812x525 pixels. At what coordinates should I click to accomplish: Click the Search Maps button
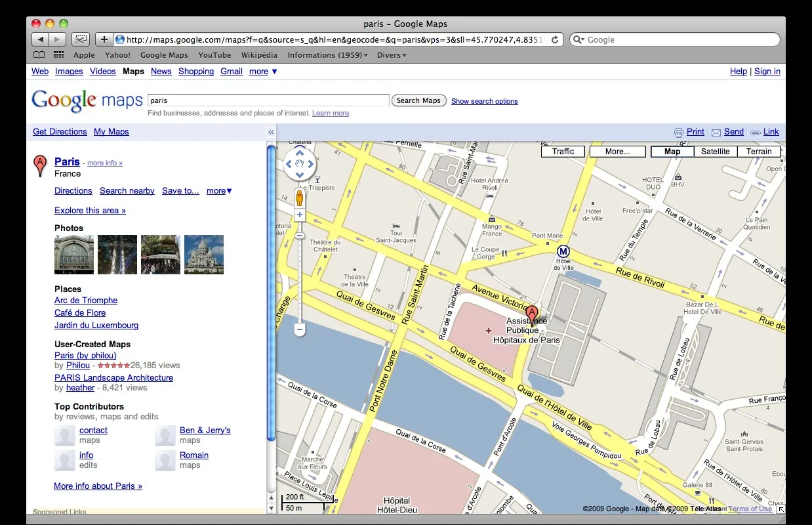coord(418,100)
